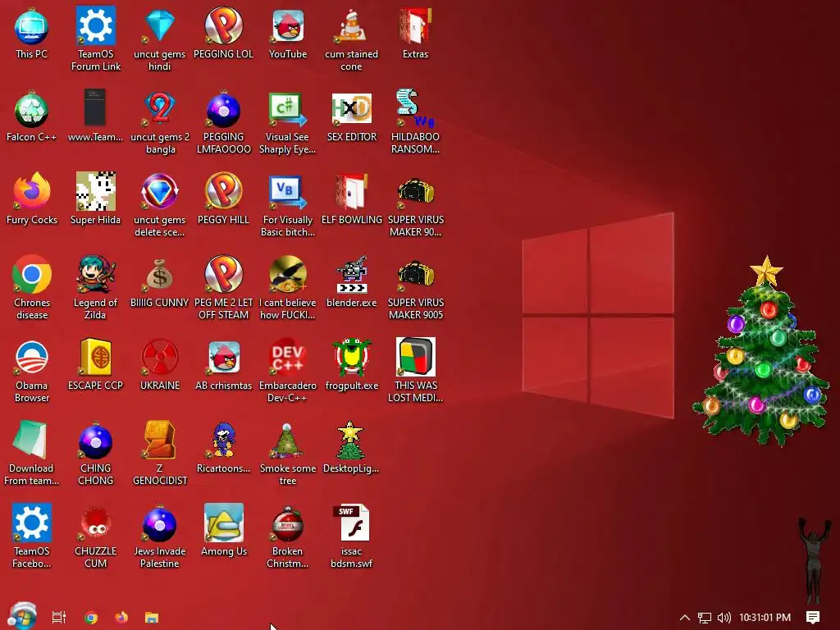The image size is (840, 630).
Task: Open Smoke some tree icon
Action: (288, 453)
